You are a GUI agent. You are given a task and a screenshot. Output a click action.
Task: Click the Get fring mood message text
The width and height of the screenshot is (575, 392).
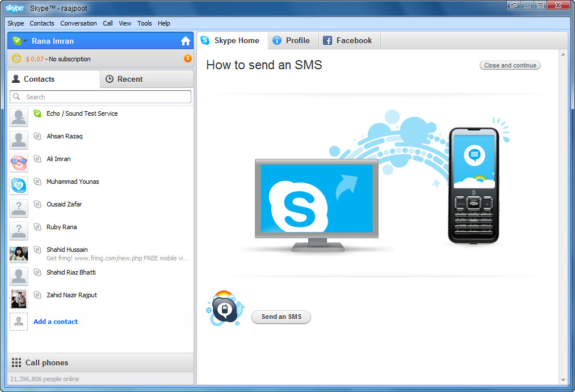tap(117, 258)
